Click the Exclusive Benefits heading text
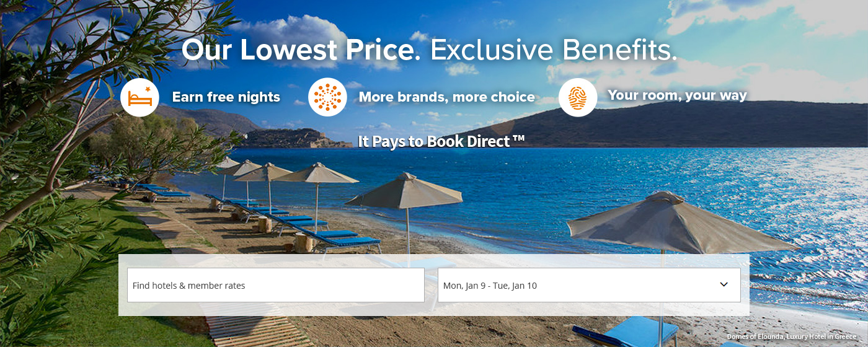 tap(554, 50)
